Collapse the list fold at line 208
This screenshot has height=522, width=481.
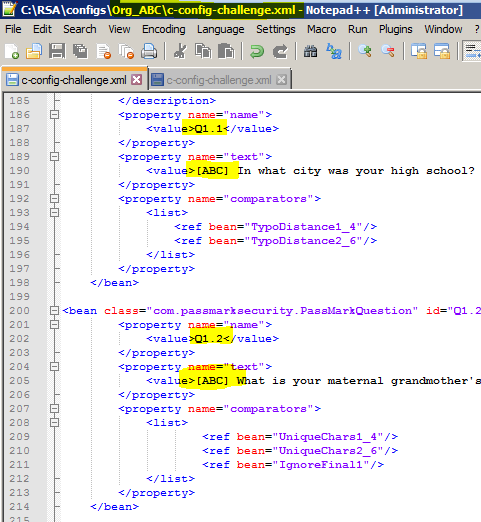(54, 423)
